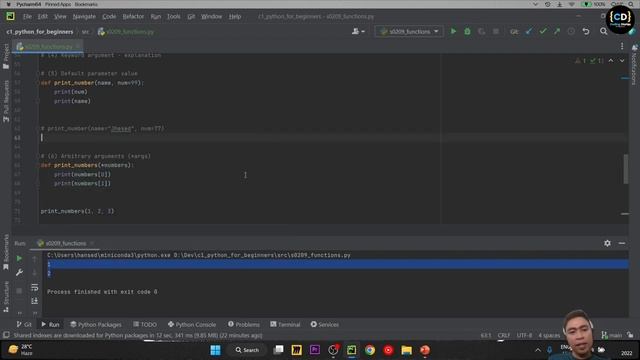
Task: Select s0209_functions tab in Run panel
Action: [x=65, y=243]
